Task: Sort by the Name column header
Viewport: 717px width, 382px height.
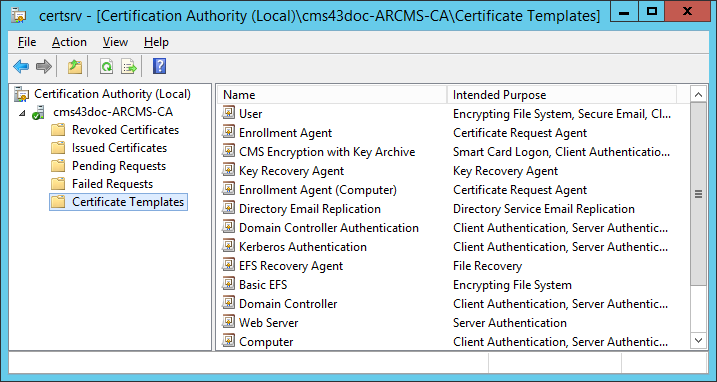Action: [x=332, y=95]
